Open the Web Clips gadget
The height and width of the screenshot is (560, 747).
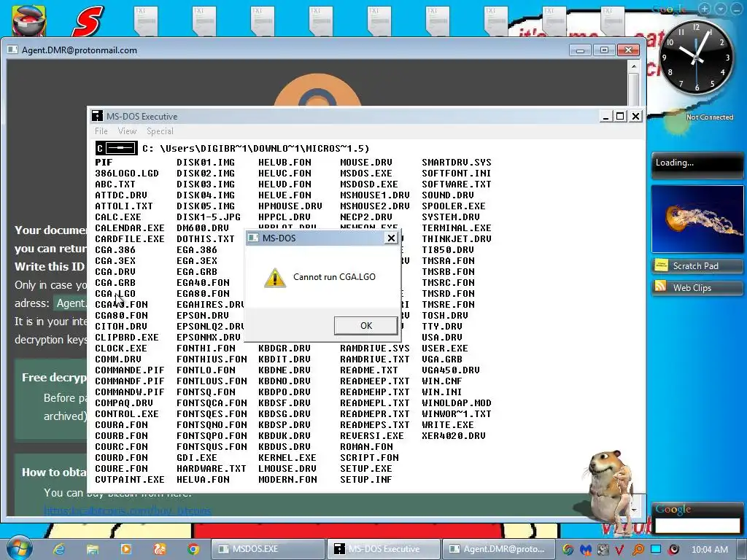[697, 287]
